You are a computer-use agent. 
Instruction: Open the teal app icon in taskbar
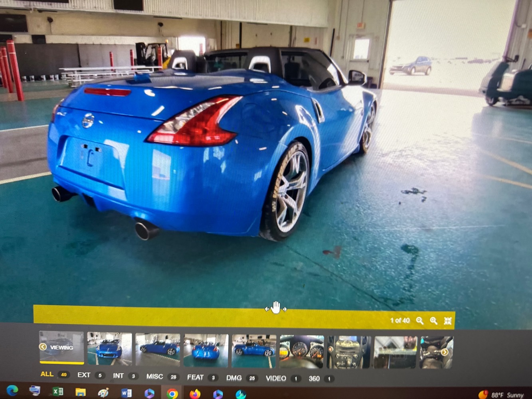pyautogui.click(x=241, y=394)
